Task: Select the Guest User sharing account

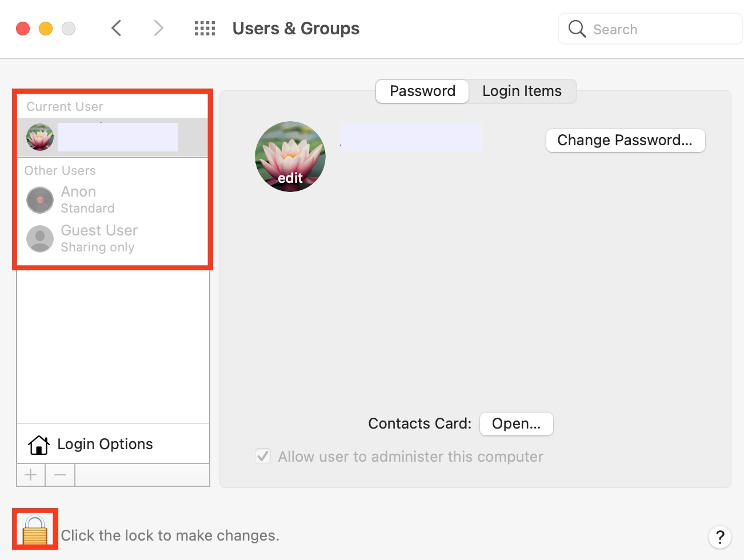Action: coord(99,238)
